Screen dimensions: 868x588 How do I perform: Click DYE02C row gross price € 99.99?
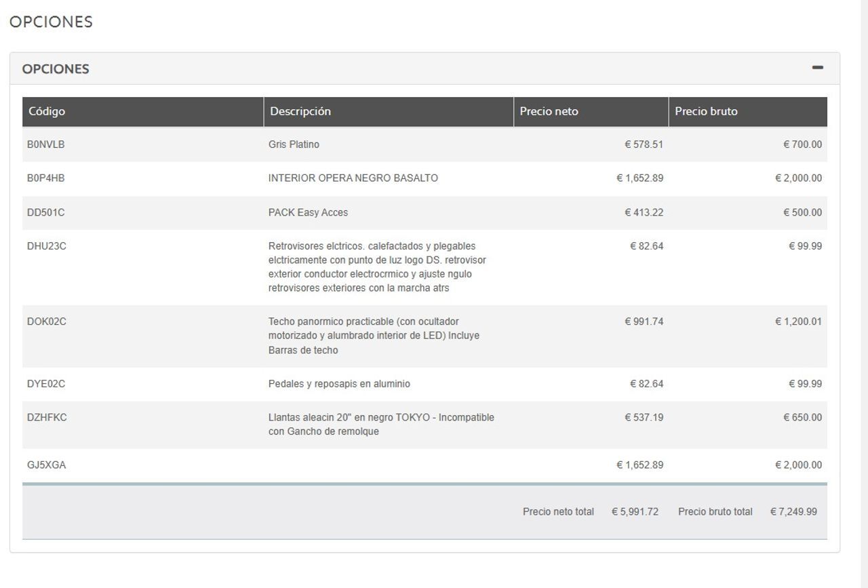[x=805, y=384]
